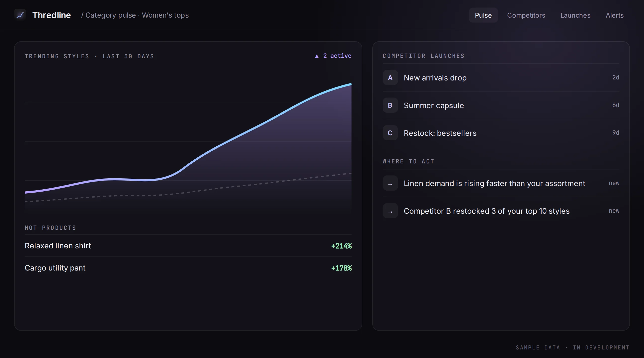Click competitor B badge icon

pyautogui.click(x=390, y=105)
